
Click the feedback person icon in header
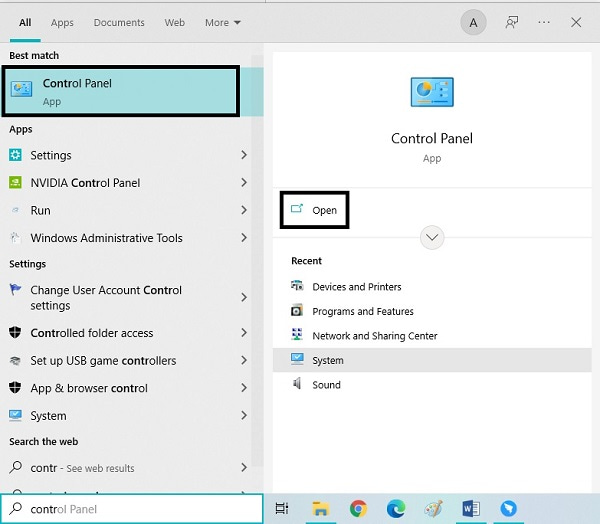click(x=512, y=23)
